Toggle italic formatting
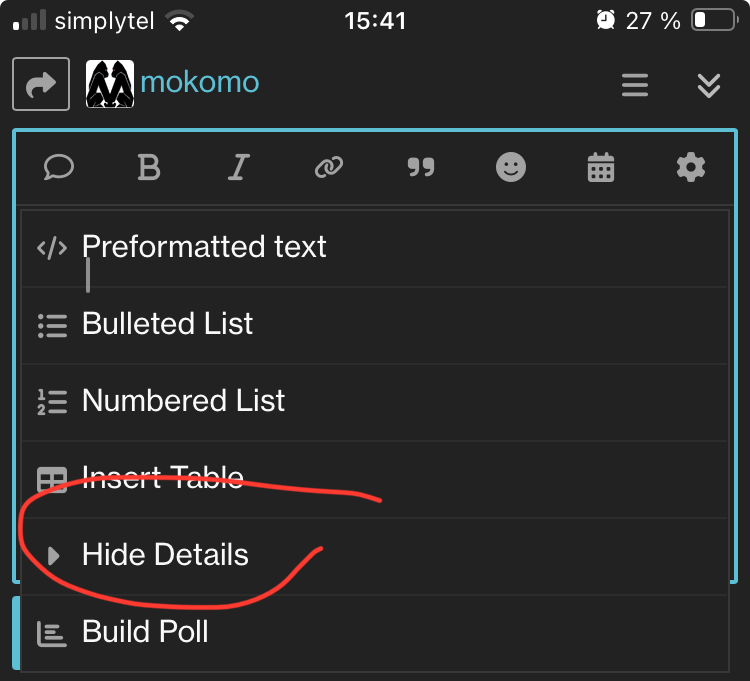The height and width of the screenshot is (681, 750). (x=237, y=167)
